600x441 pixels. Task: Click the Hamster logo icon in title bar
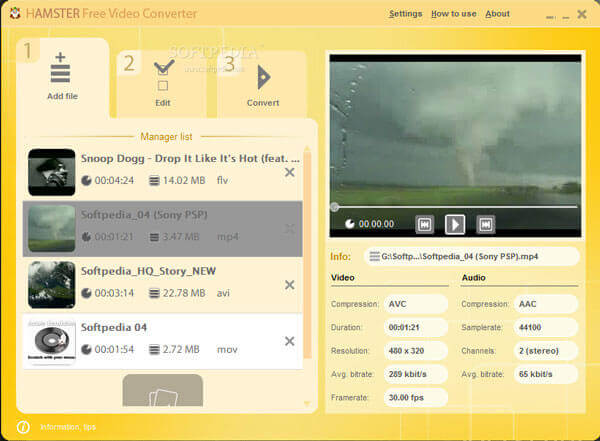15,13
